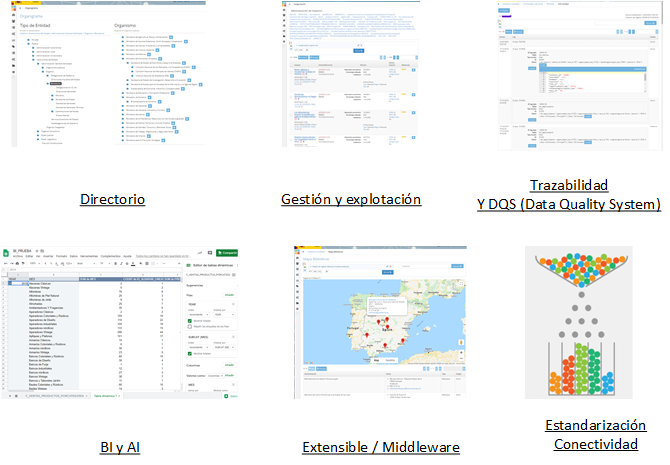This screenshot has width=670, height=465.
Task: Enable the repeat row labels checkbox
Action: [x=191, y=327]
